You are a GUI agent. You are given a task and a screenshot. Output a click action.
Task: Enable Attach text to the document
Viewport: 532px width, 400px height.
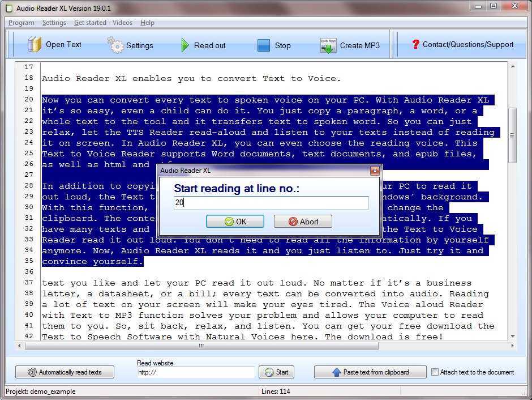pos(434,372)
